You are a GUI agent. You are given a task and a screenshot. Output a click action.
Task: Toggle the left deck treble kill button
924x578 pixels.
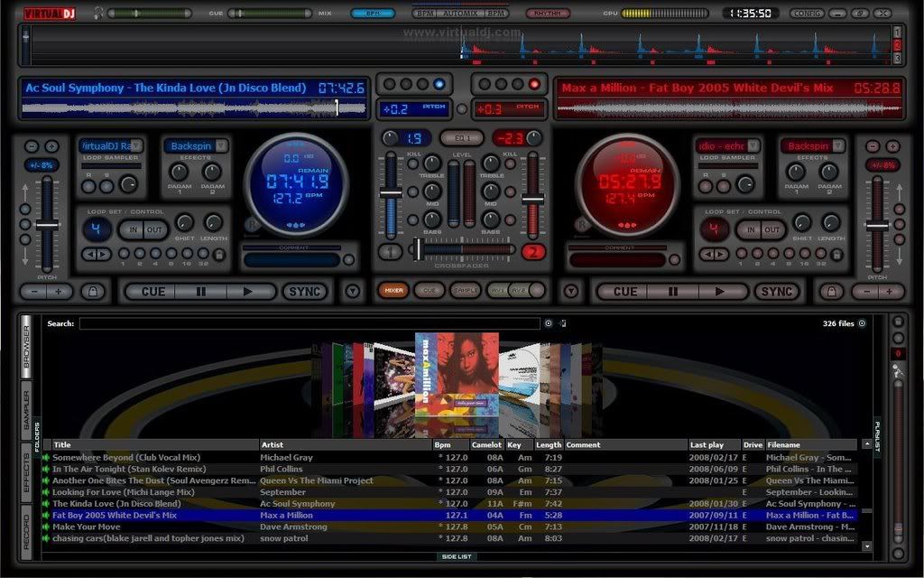click(x=413, y=164)
